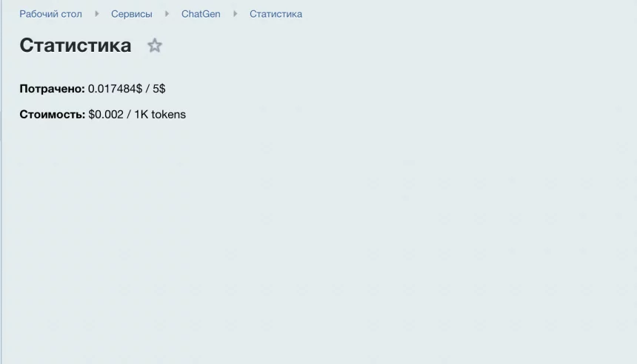This screenshot has width=637, height=364.
Task: Click the left sidebar edge divider
Action: [x=1, y=182]
